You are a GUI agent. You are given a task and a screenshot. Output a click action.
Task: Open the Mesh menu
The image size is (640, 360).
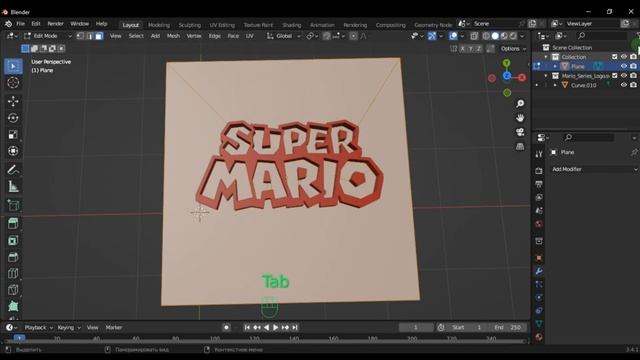pos(173,36)
